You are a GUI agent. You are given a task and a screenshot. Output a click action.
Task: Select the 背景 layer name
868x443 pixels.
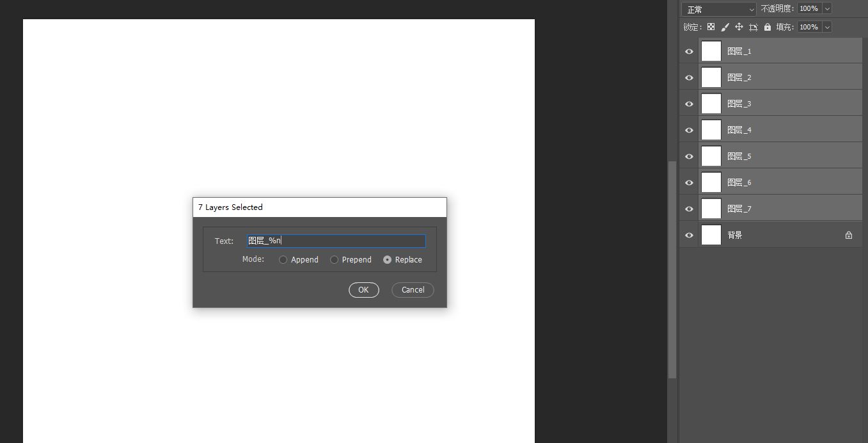click(735, 235)
